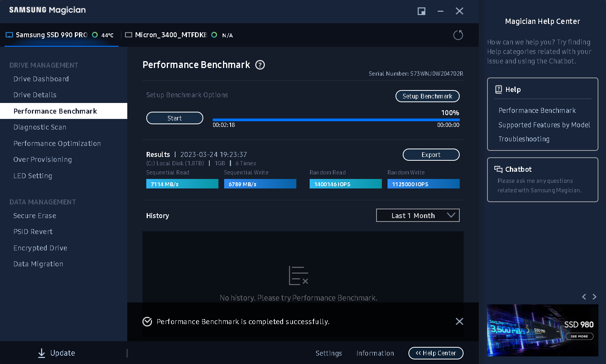This screenshot has width=606, height=364.
Task: Click the (C:) Local Disk (1.8TB) label
Action: pyautogui.click(x=175, y=163)
